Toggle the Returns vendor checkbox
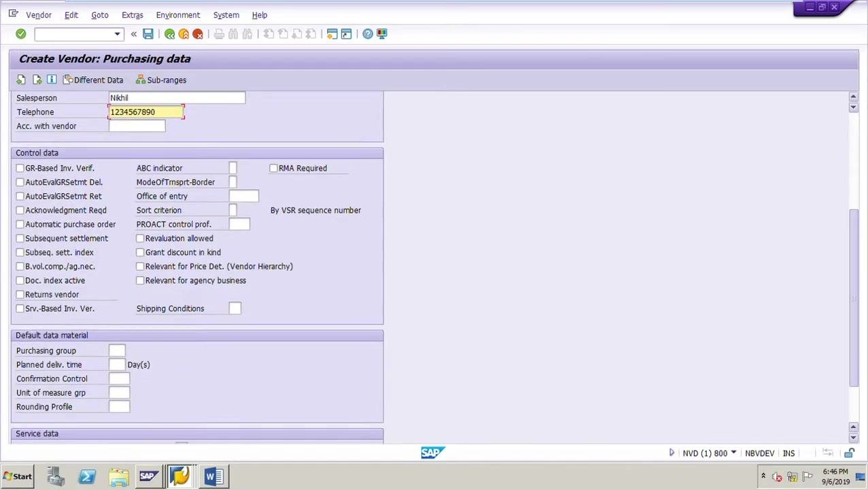 pyautogui.click(x=20, y=295)
